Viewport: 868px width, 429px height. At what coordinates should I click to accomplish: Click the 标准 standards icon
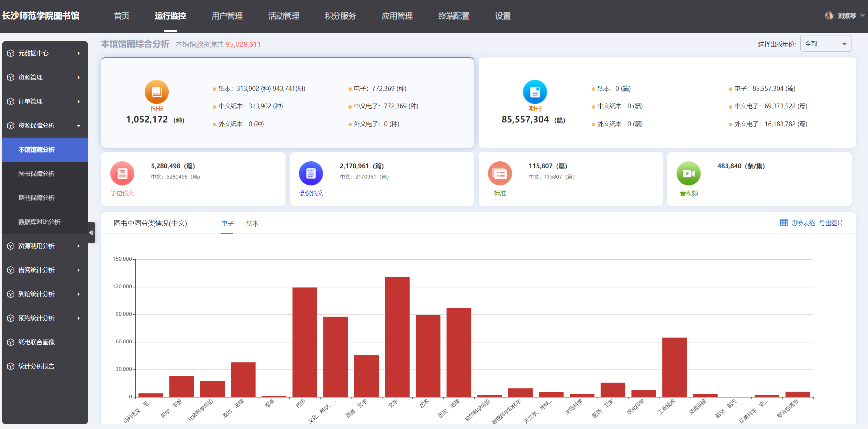[500, 173]
